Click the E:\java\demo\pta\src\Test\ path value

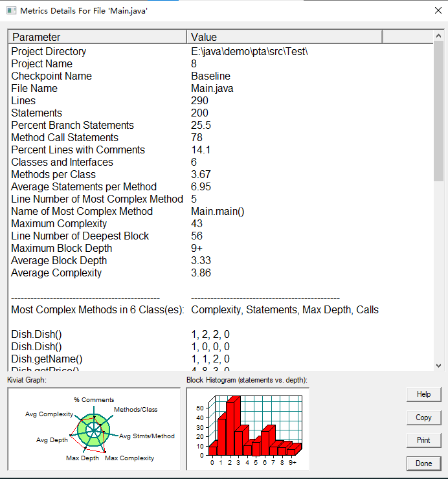(x=249, y=51)
